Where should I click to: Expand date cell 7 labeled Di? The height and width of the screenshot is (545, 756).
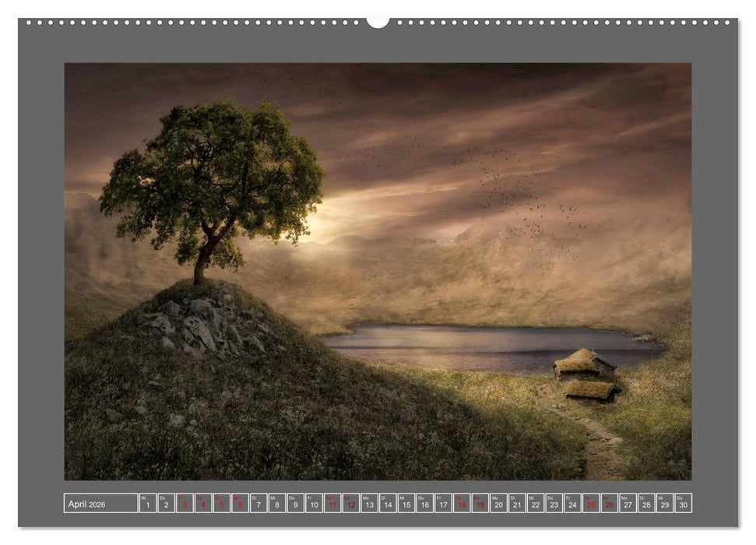tap(259, 505)
